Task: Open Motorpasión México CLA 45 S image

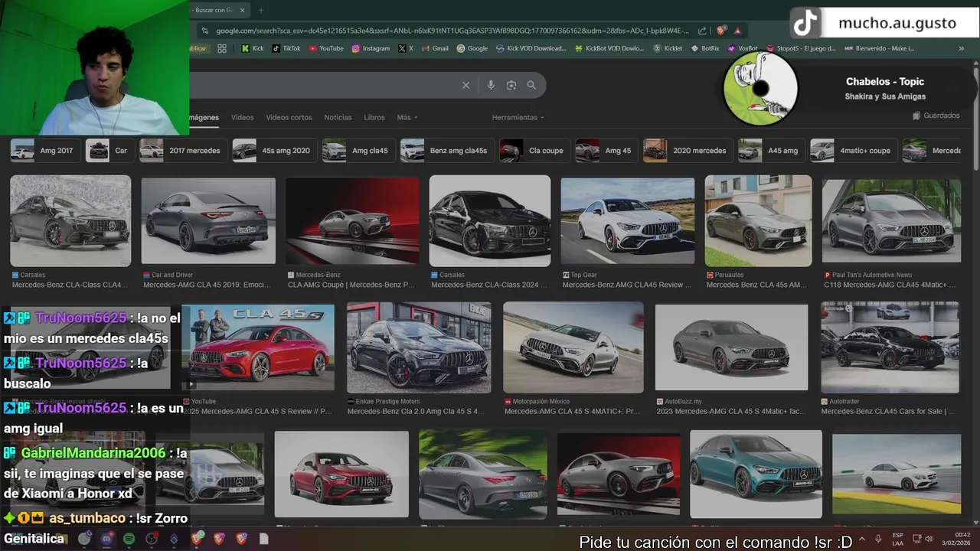Action: coord(573,347)
